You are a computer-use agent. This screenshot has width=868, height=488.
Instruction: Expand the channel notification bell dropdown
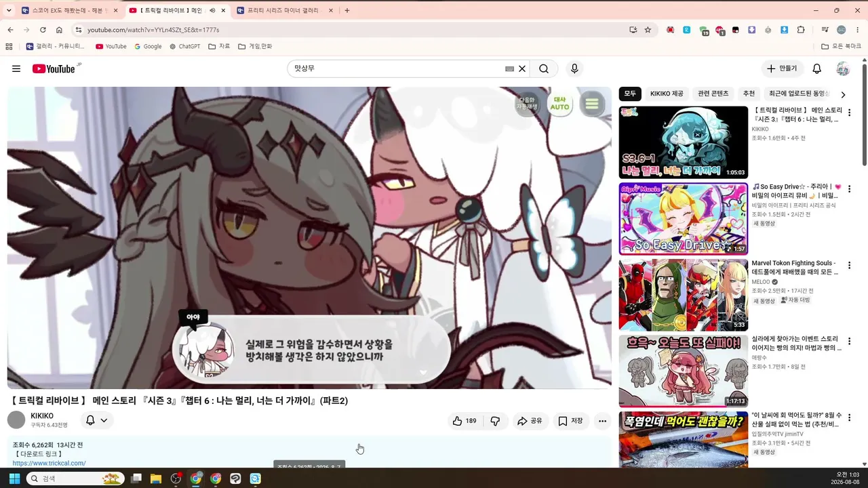96,420
